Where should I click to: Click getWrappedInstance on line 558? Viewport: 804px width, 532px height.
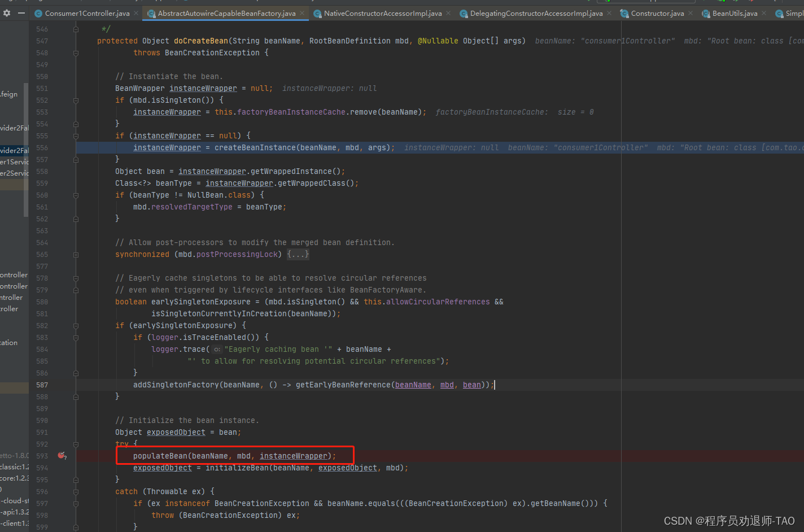coord(291,172)
